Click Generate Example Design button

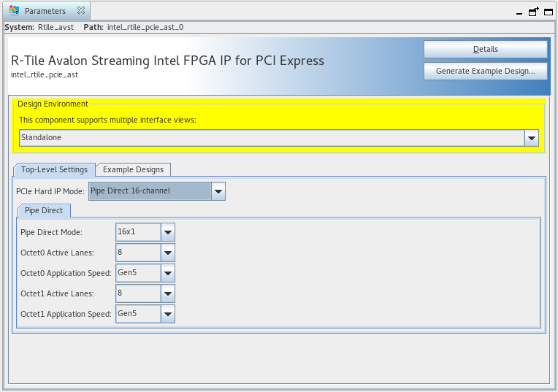coord(485,71)
